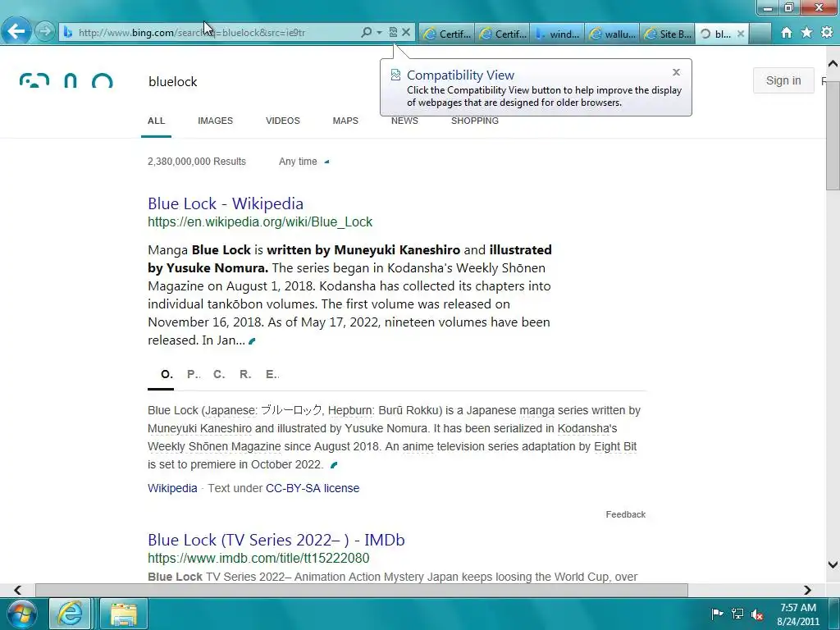Viewport: 840px width, 630px height.
Task: Open the address bar autocomplete dropdown arrow
Action: (379, 32)
